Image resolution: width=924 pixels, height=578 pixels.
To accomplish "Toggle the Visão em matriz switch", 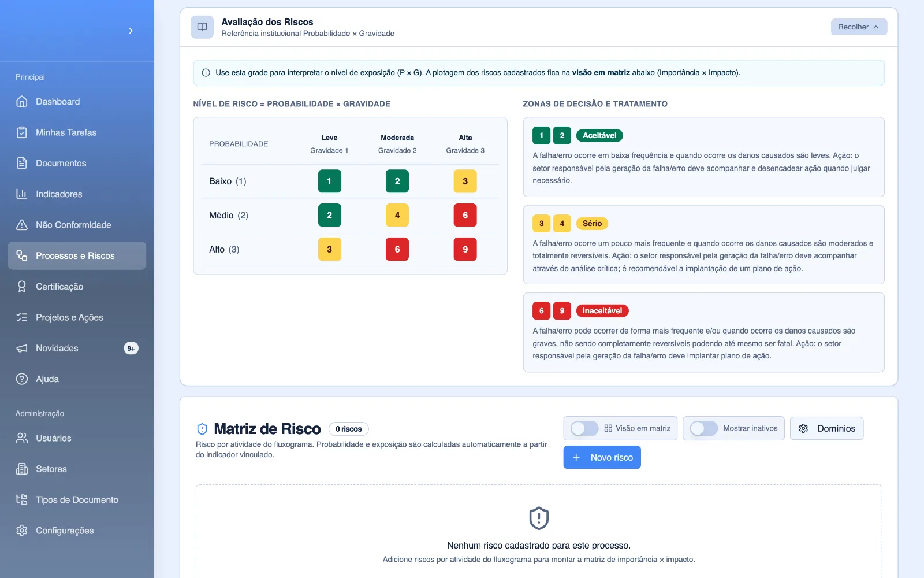I will click(584, 428).
